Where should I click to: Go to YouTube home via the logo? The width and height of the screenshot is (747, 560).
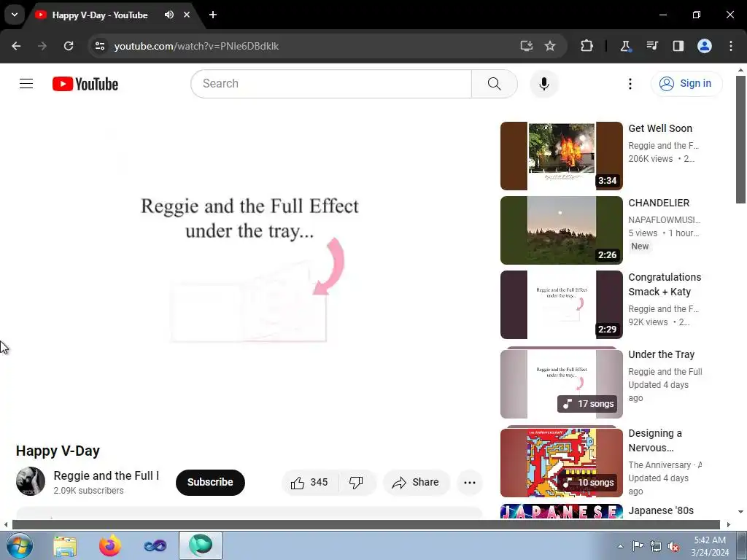click(85, 84)
